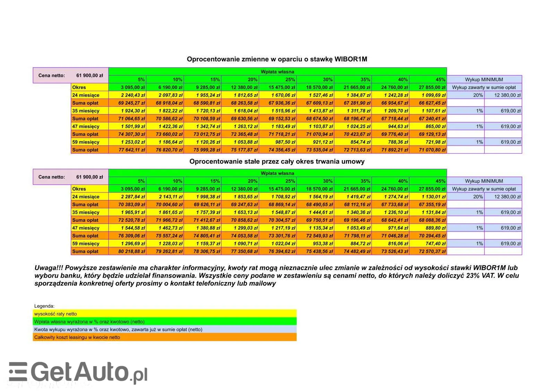555x392 pixels.
Task: Select the 944,63 zł installment cell
Action: (x=391, y=127)
